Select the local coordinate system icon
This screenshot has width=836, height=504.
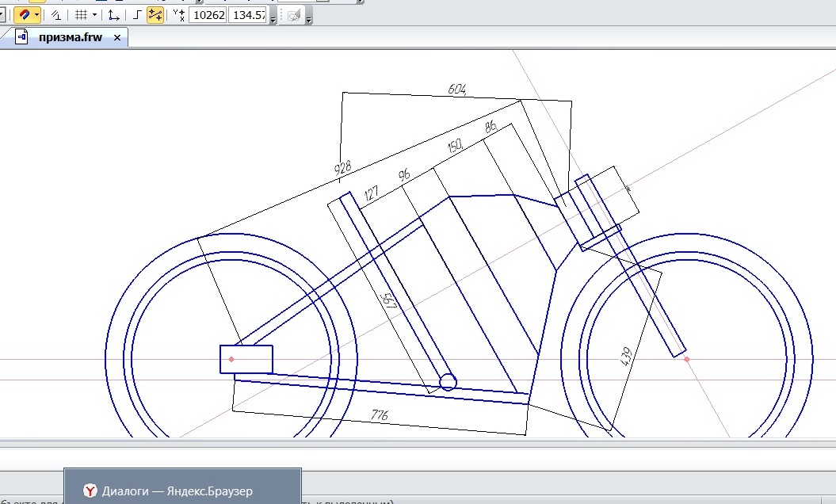pyautogui.click(x=115, y=15)
